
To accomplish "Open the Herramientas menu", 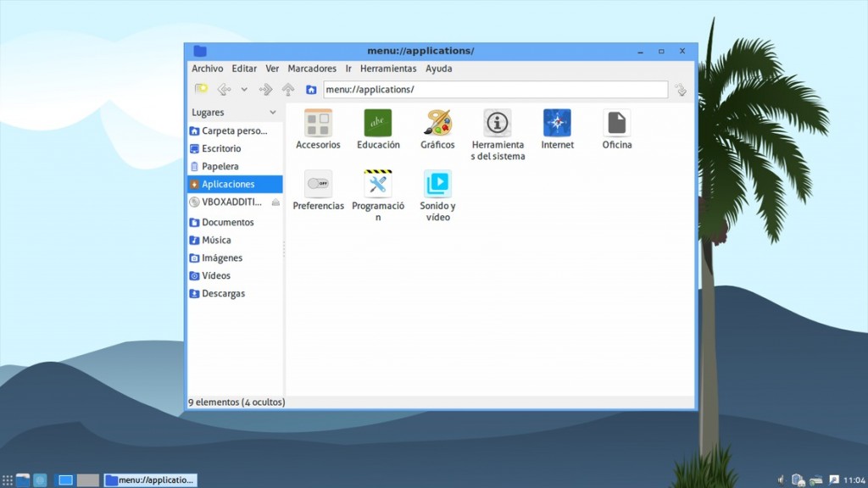I will [x=388, y=69].
